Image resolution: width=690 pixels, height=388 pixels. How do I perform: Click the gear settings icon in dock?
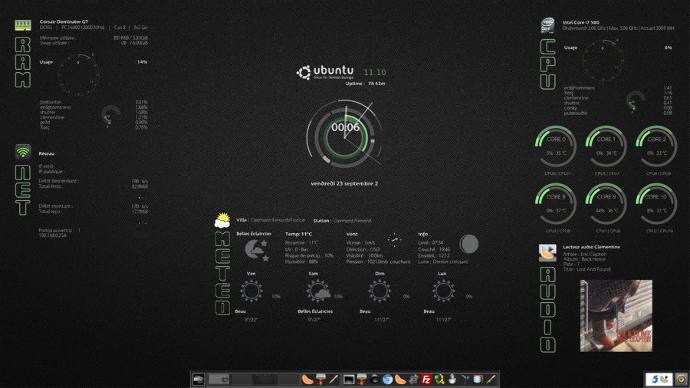click(413, 379)
